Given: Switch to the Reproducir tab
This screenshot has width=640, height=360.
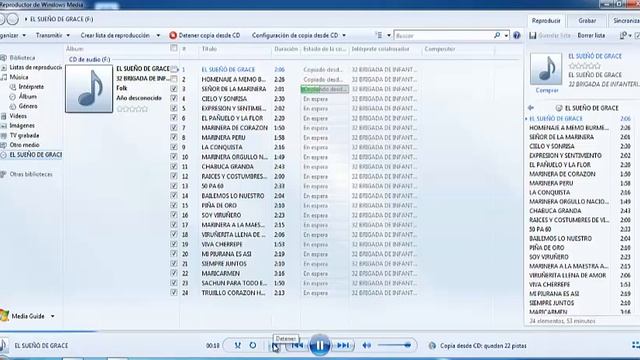Looking at the screenshot, I should [x=546, y=20].
